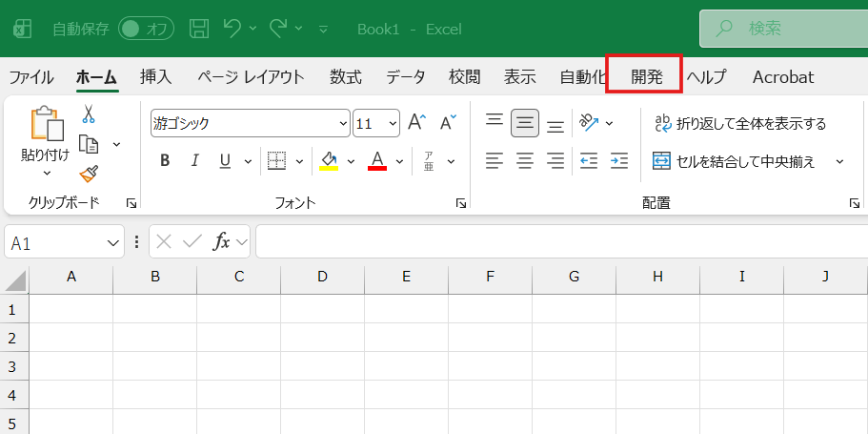Open the borders dropdown arrow
The height and width of the screenshot is (434, 868).
click(299, 161)
